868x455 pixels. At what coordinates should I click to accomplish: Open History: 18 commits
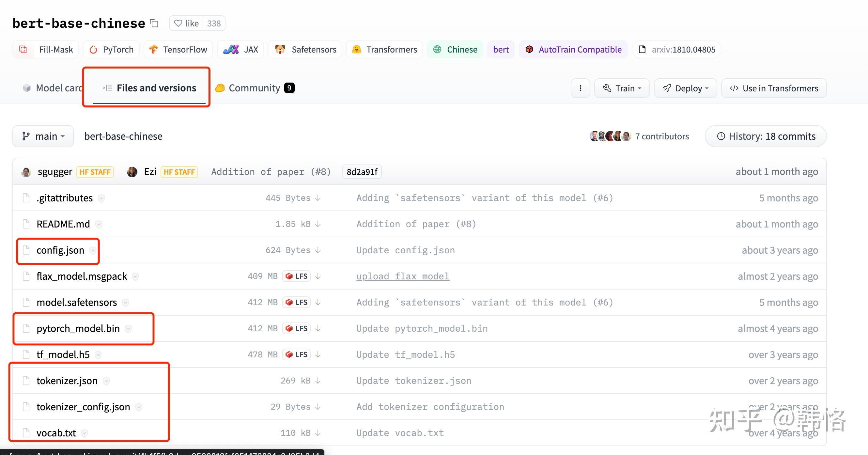766,136
